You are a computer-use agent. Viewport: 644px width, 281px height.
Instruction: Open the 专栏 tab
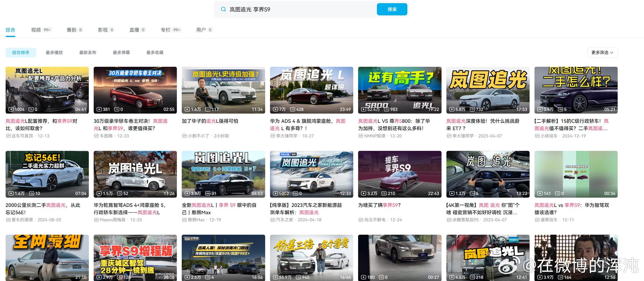pos(165,30)
